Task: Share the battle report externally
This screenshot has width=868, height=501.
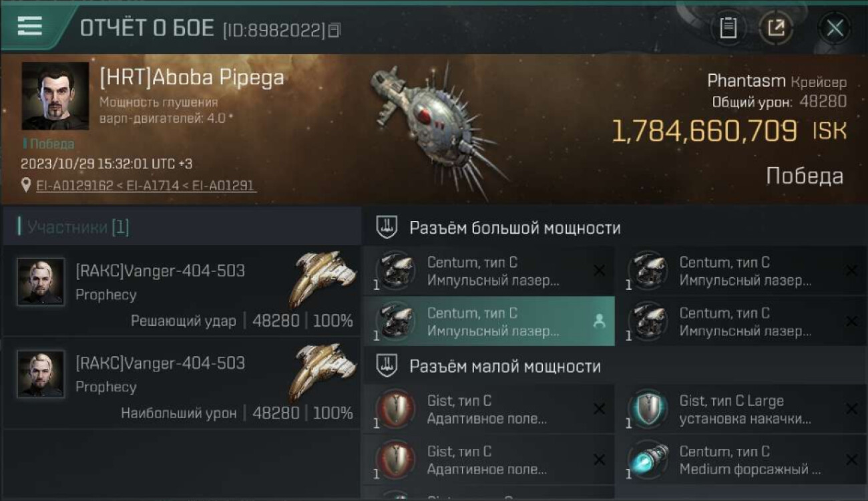Action: coord(777,28)
